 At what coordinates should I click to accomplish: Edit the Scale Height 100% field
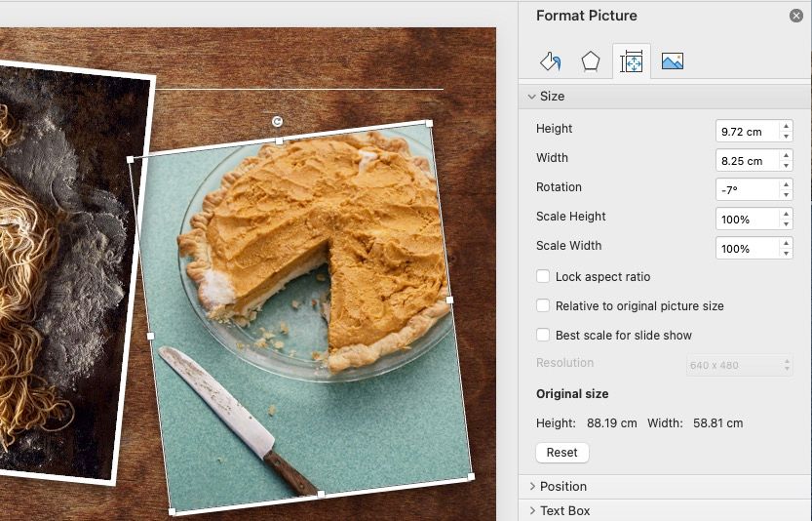748,219
